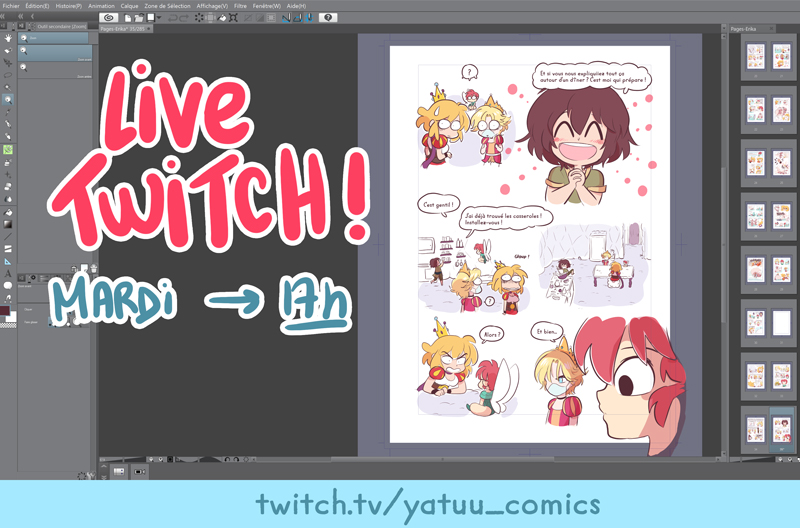Open the Fichier menu
The image size is (800, 528).
11,6
